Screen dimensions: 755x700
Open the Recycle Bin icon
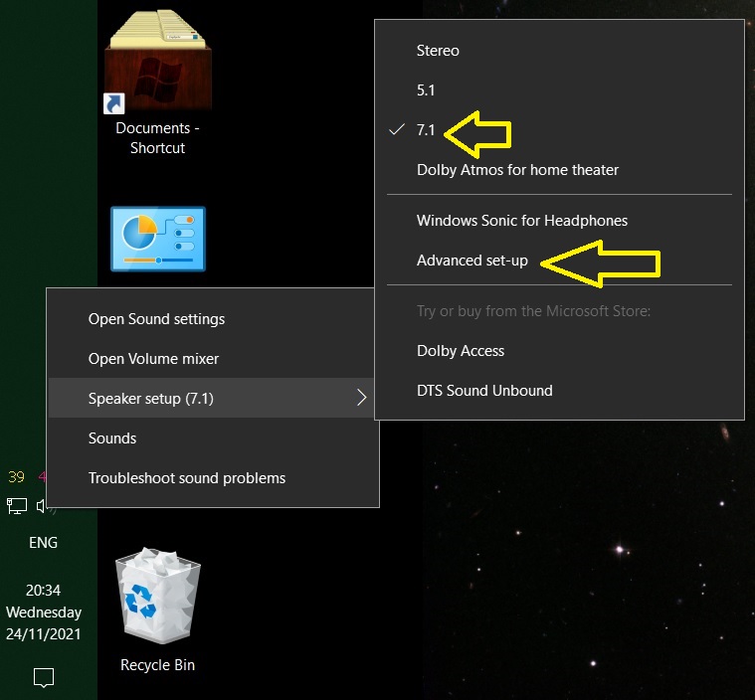tap(156, 600)
